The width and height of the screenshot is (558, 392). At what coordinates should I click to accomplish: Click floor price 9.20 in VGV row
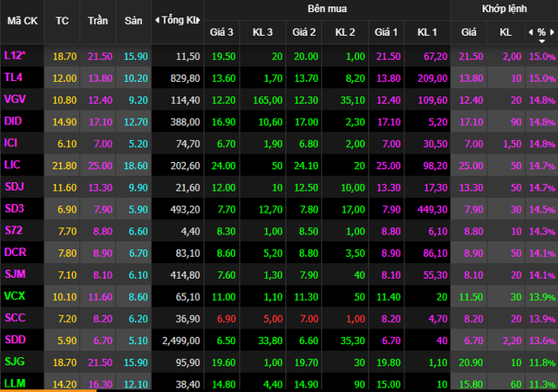tap(138, 100)
